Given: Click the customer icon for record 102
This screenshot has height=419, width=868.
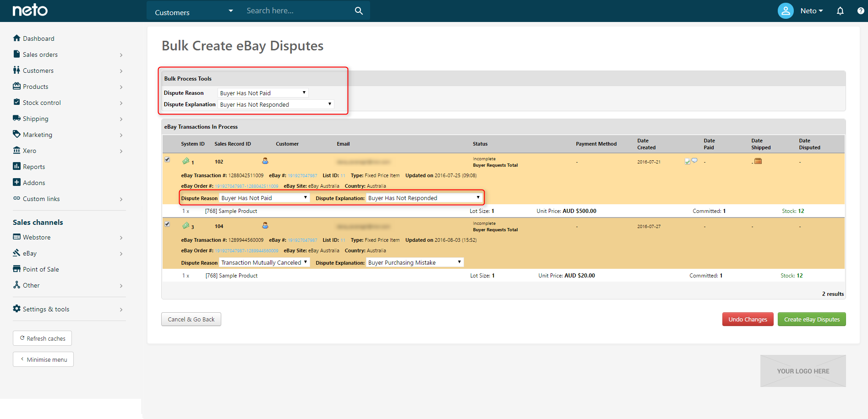Looking at the screenshot, I should (x=265, y=161).
